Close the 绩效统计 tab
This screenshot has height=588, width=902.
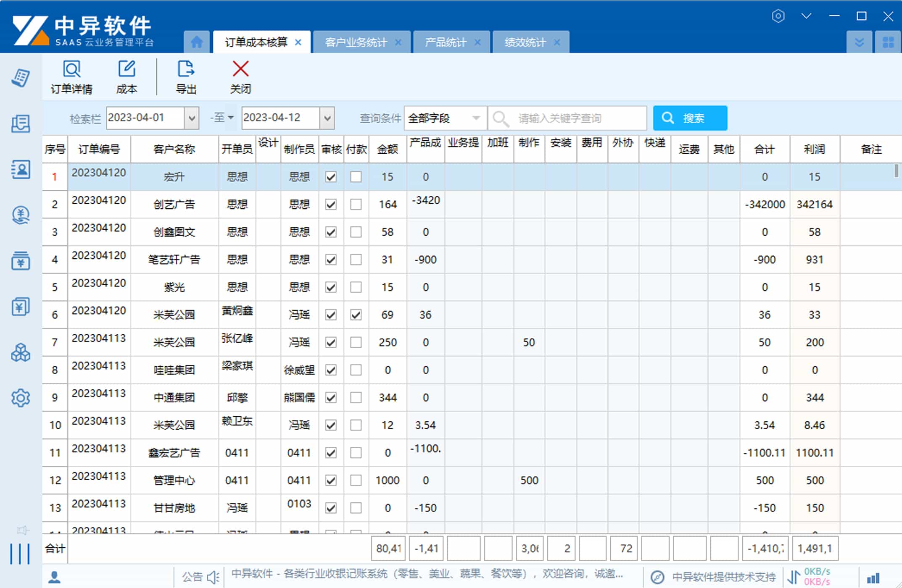(x=557, y=42)
